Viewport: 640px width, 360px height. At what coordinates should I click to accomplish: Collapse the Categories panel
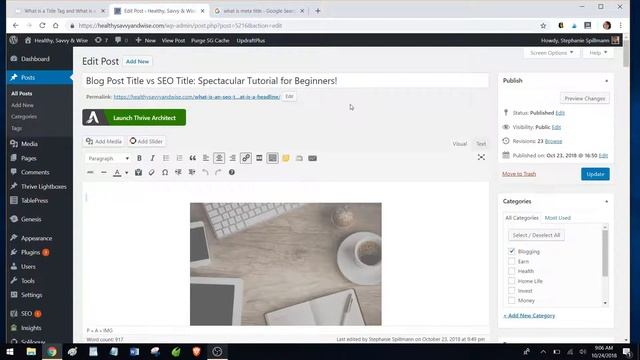tap(607, 202)
